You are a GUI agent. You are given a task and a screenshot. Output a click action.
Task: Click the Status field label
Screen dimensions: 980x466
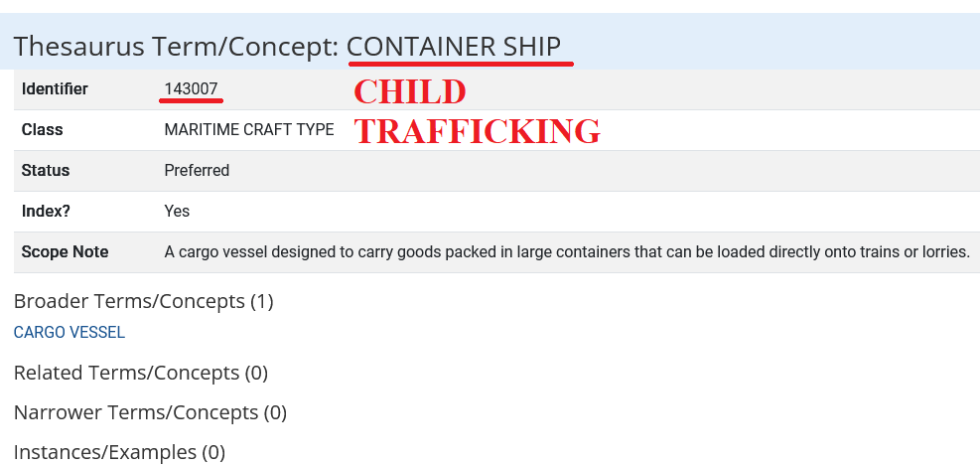pos(46,171)
